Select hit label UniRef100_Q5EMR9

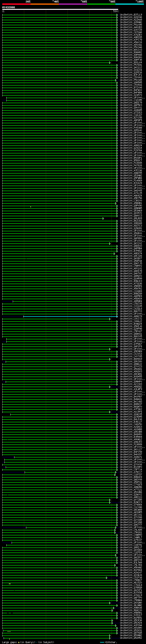pyautogui.click(x=131, y=352)
